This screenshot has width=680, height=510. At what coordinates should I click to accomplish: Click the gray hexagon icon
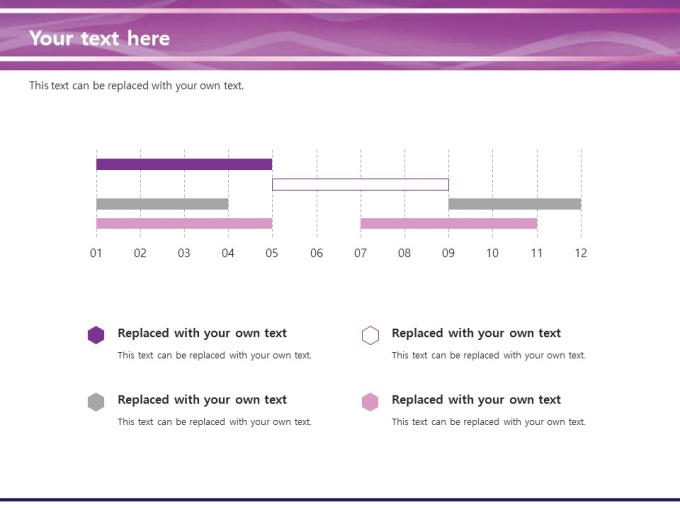pos(96,402)
